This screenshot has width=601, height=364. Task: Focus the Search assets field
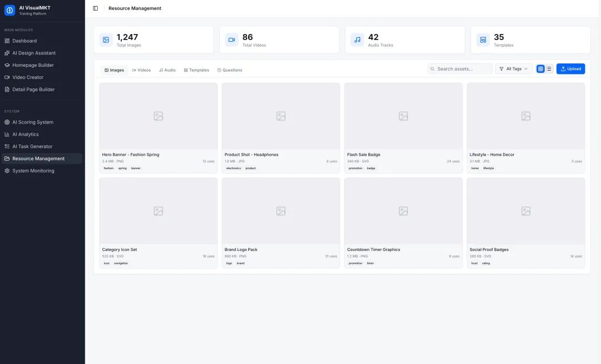[x=460, y=69]
